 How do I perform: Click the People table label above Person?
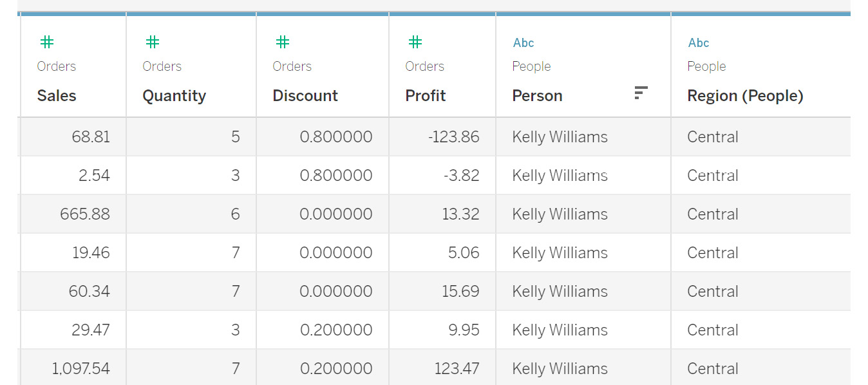point(531,66)
